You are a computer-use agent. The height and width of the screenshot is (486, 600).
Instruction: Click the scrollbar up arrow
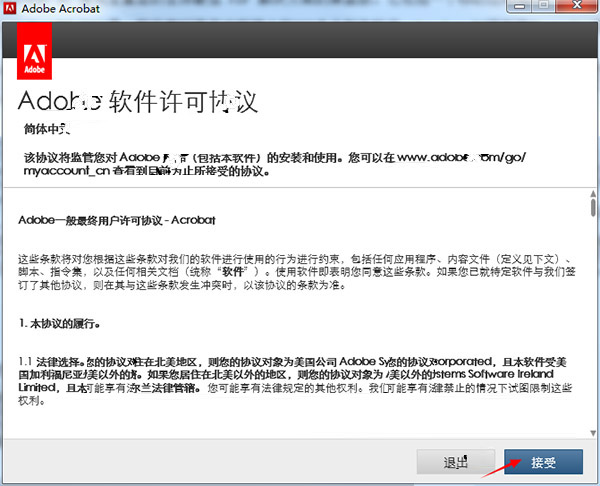593,194
